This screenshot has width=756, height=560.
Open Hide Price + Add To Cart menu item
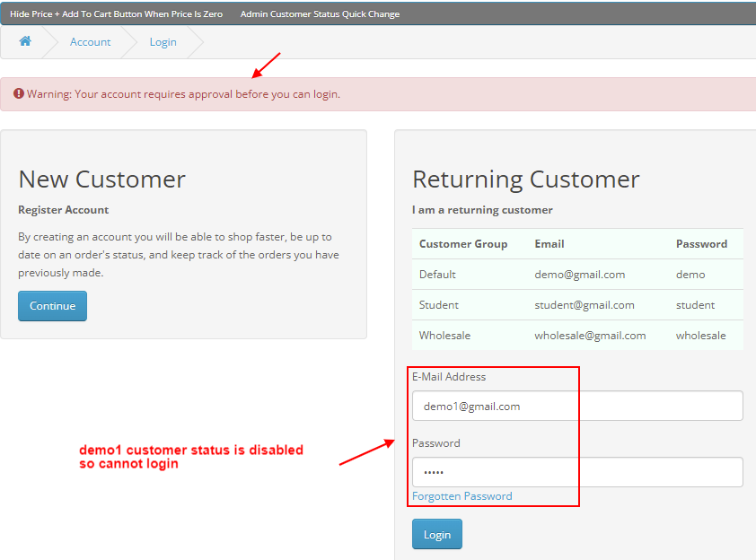click(x=116, y=14)
